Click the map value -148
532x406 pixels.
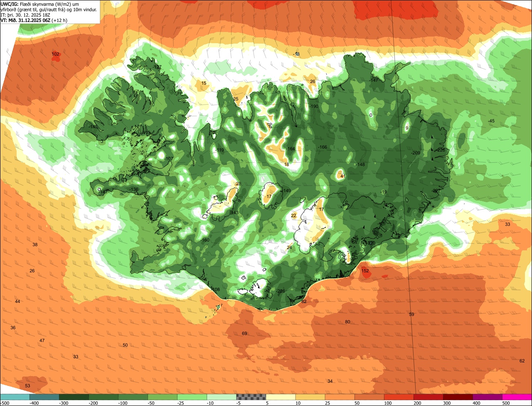point(360,165)
